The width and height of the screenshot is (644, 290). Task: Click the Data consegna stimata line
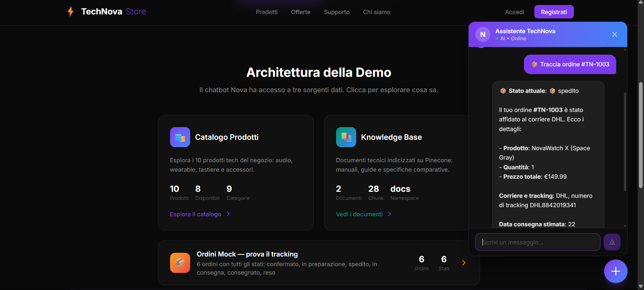click(x=537, y=224)
